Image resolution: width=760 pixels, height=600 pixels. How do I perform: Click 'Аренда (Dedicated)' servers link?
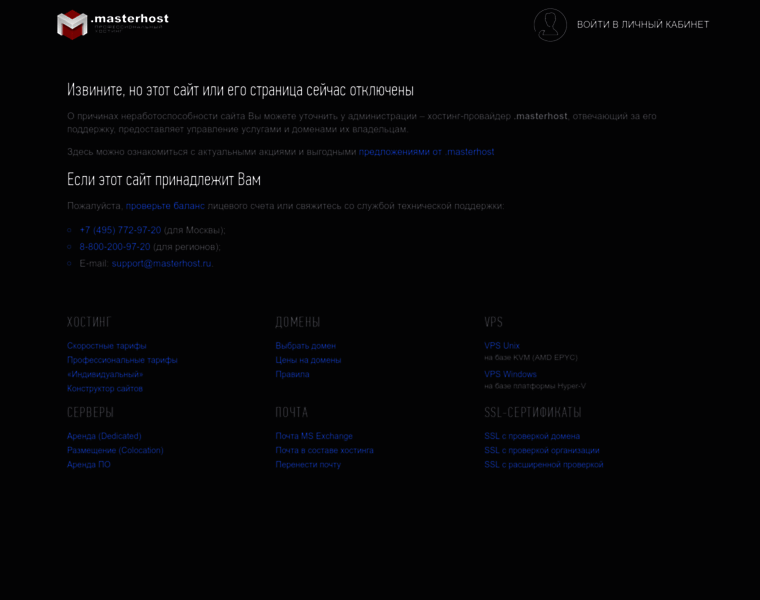[x=104, y=436]
